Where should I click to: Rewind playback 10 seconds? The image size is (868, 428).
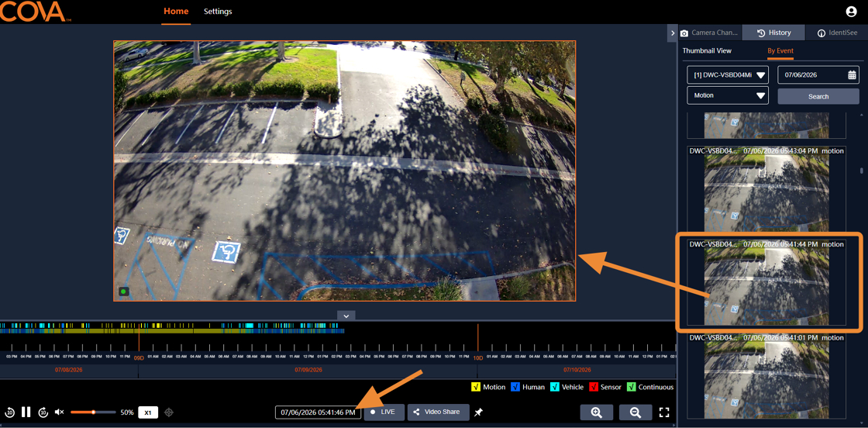point(9,412)
